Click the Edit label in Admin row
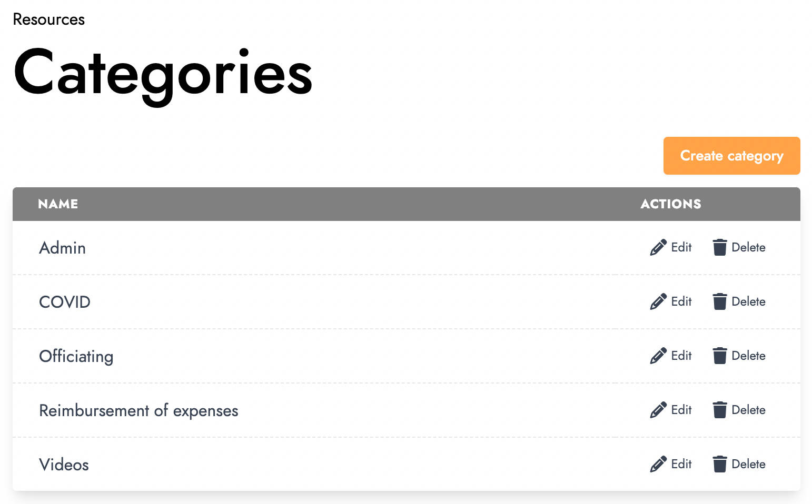This screenshot has width=812, height=504. 681,247
